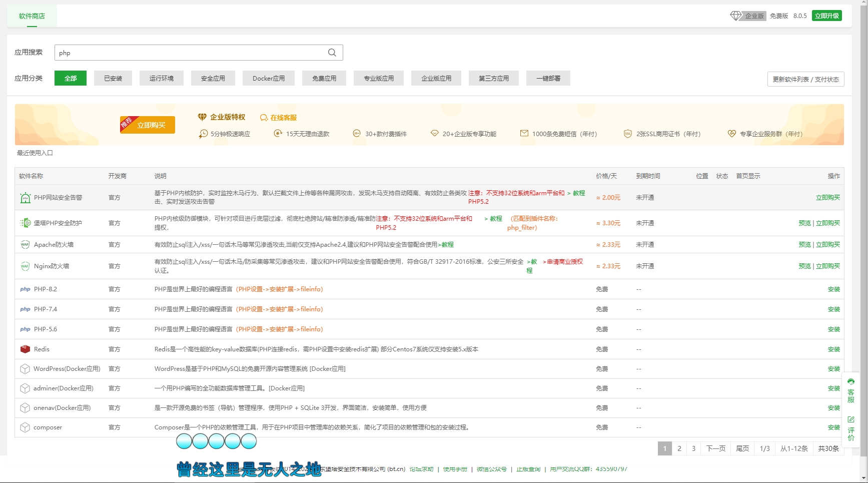Go to page 3
This screenshot has width=868, height=483.
[x=693, y=448]
